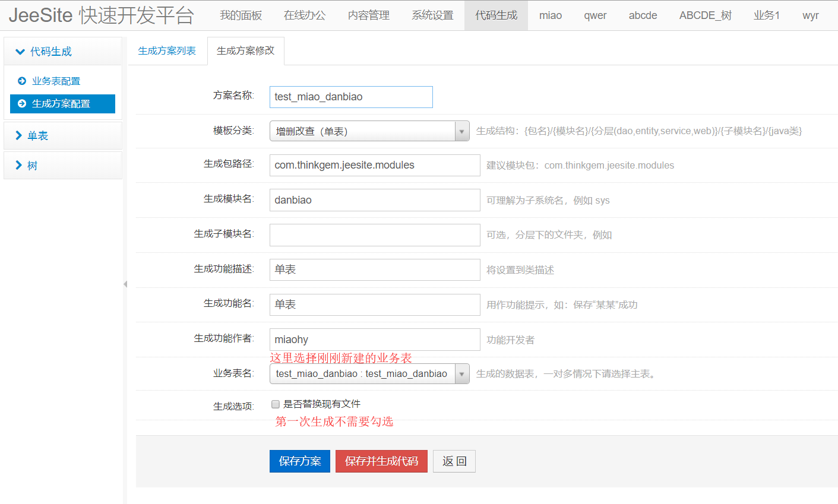Select the test_miao_danbiao table combo box
This screenshot has width=838, height=504.
[369, 373]
